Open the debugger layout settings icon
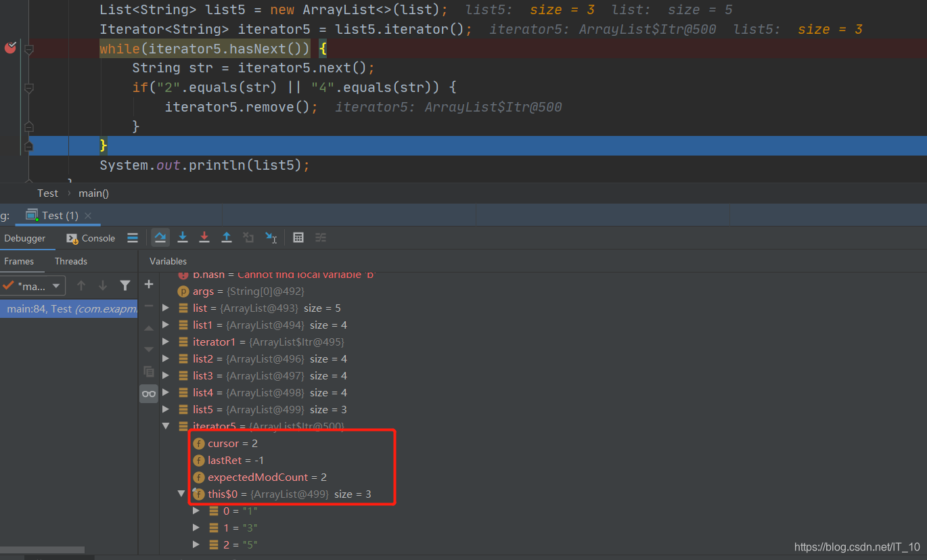This screenshot has height=560, width=927. [133, 238]
